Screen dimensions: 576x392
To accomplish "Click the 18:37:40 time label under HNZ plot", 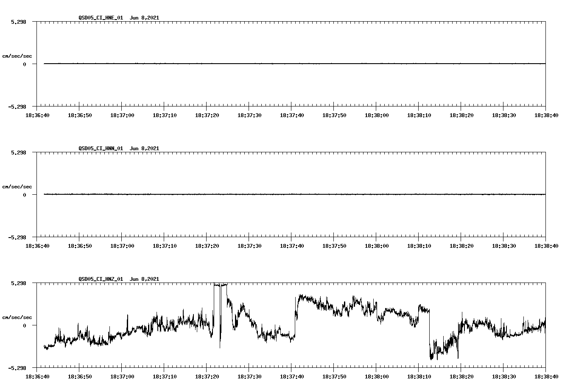I will 292,376.
